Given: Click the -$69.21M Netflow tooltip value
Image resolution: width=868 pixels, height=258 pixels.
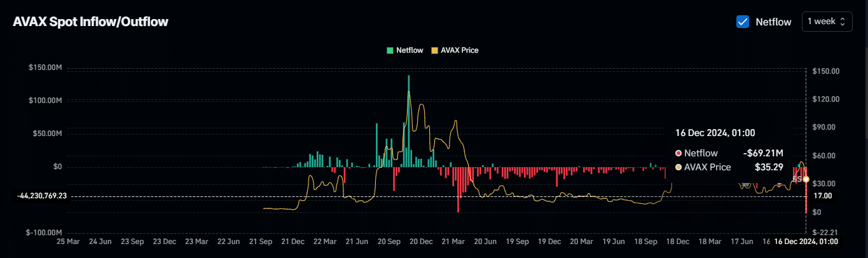Looking at the screenshot, I should pyautogui.click(x=763, y=153).
